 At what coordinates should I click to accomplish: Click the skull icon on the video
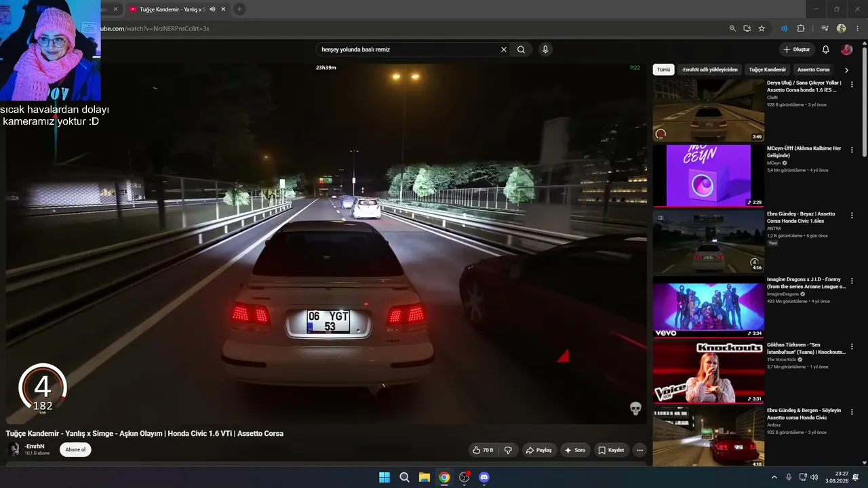[x=635, y=409]
